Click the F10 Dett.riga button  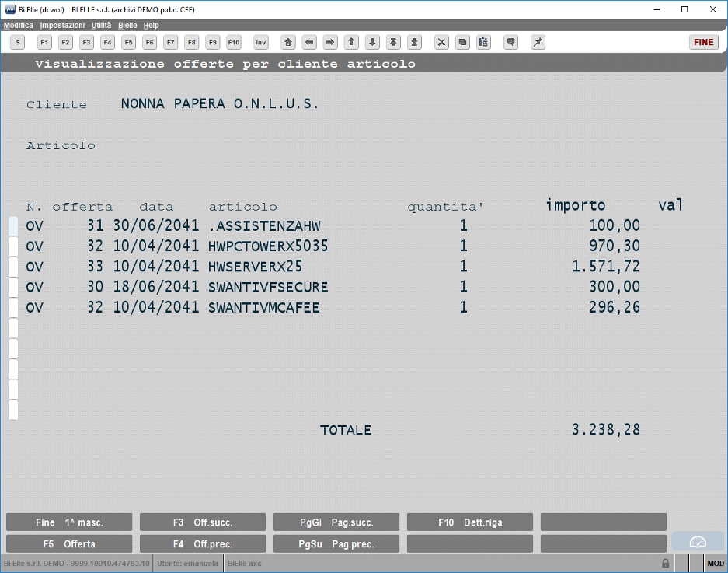coord(470,522)
